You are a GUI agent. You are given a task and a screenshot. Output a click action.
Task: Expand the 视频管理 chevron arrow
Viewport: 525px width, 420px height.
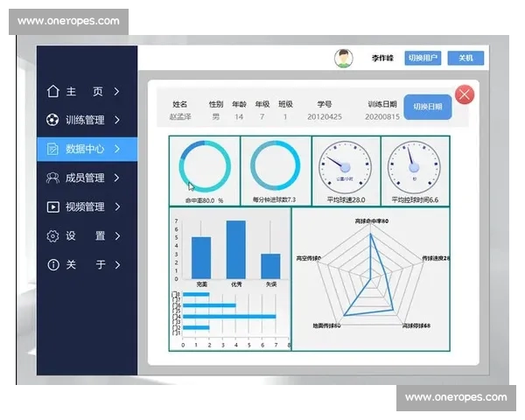(x=117, y=206)
